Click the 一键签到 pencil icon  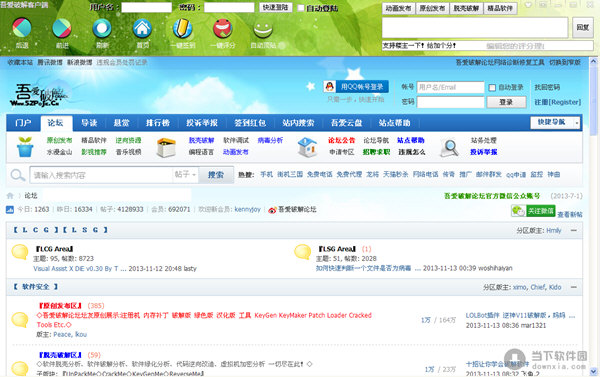pyautogui.click(x=183, y=28)
